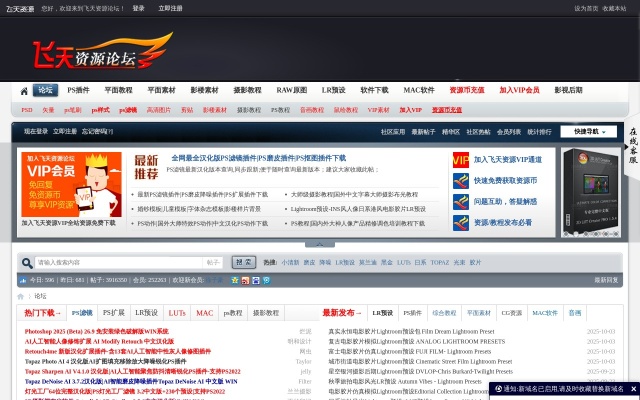Screen dimensions: 640x400
Task: Click the logo icon beside 问题互助，答疑解惑
Action: click(x=460, y=202)
